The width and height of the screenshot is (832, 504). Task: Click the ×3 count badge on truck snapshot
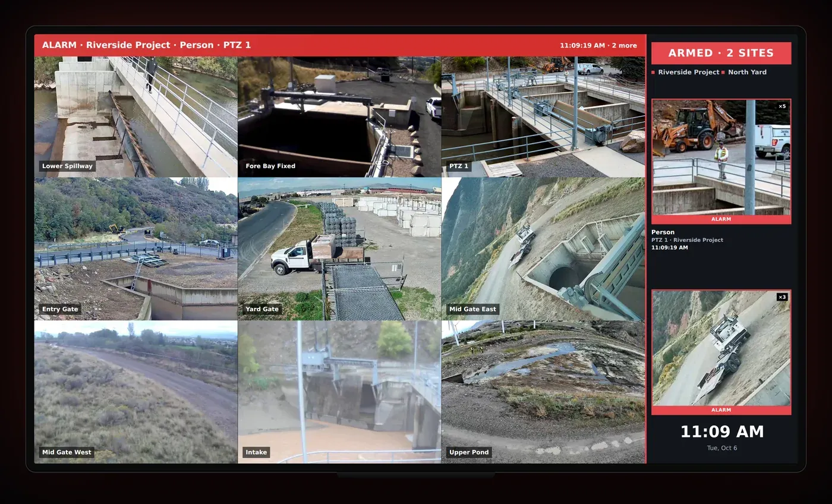[x=782, y=297]
